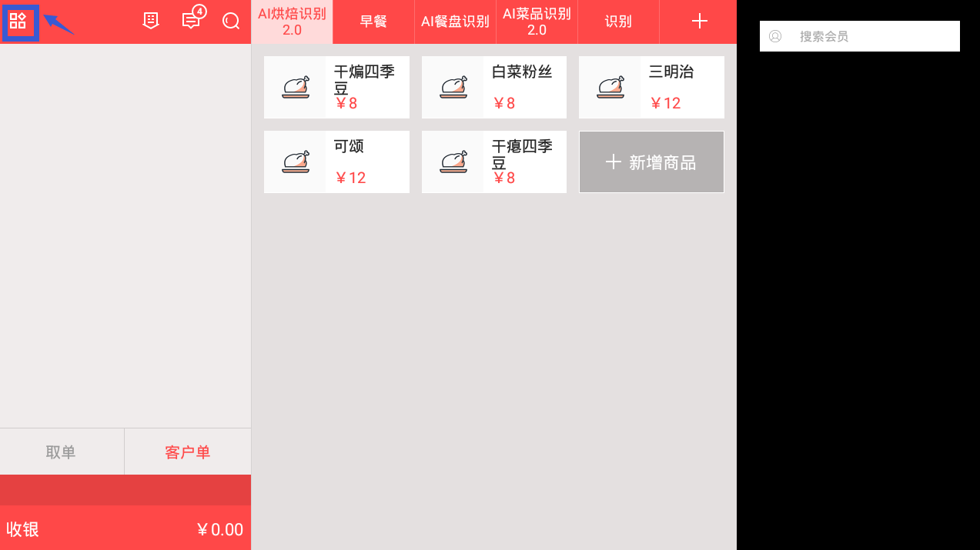This screenshot has width=980, height=550.
Task: Click the 取单 button
Action: [62, 452]
